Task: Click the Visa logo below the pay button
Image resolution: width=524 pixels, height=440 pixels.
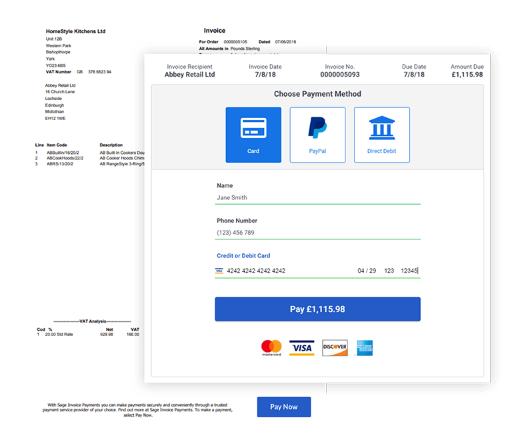Action: point(302,348)
